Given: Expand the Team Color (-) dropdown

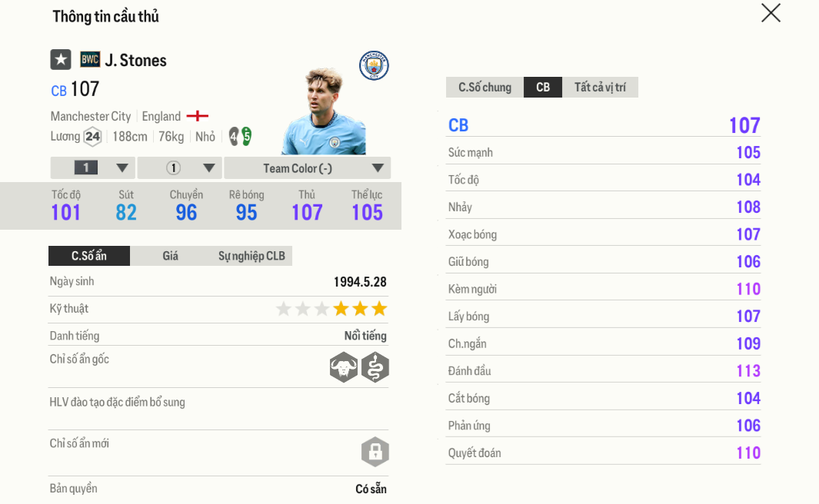Looking at the screenshot, I should click(x=308, y=168).
